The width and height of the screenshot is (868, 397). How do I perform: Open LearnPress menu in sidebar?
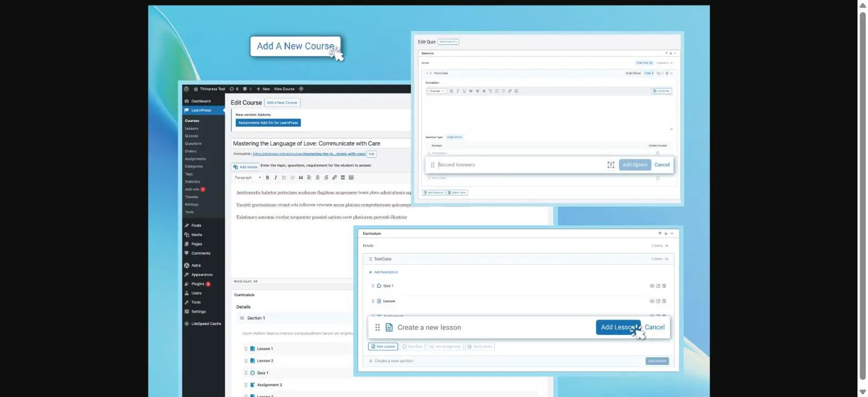click(204, 110)
